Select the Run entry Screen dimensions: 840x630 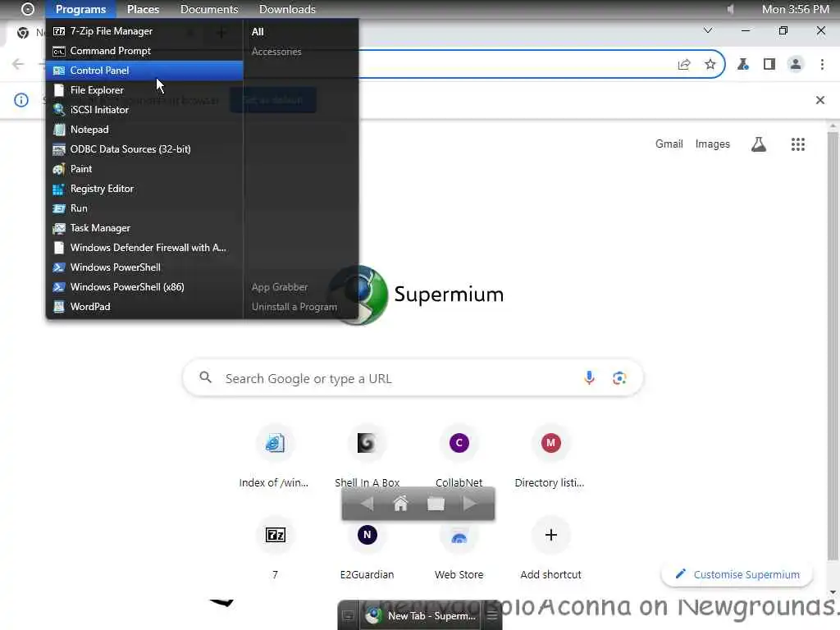pyautogui.click(x=144, y=208)
